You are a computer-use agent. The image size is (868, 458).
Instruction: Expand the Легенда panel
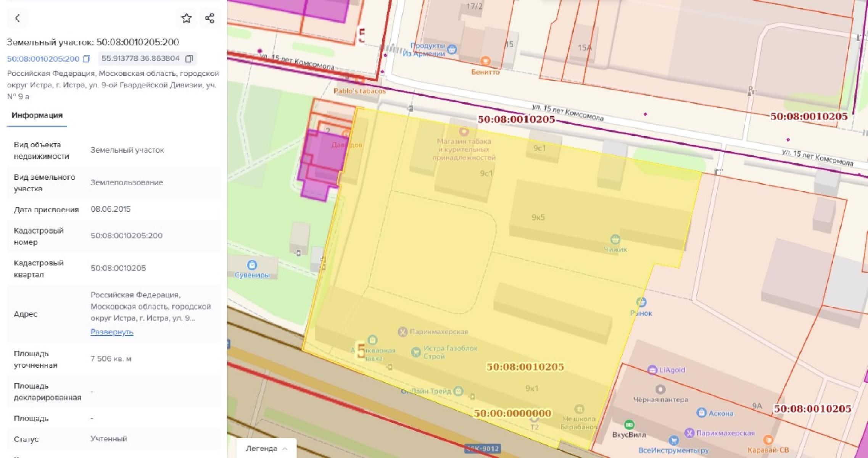tap(266, 448)
